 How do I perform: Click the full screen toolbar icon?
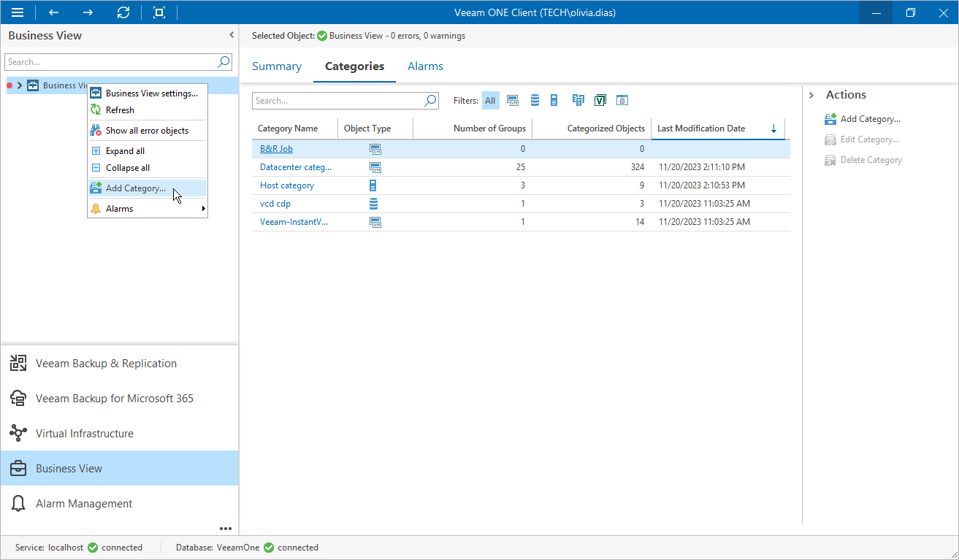[x=159, y=12]
